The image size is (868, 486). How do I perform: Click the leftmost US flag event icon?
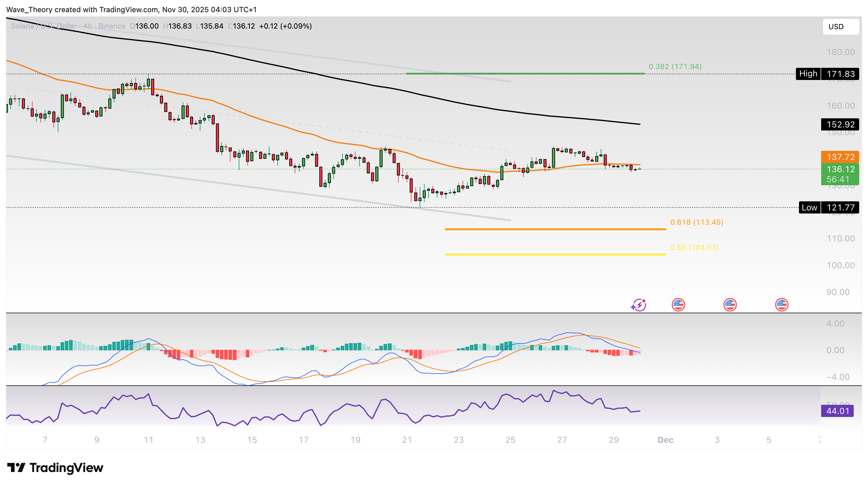coord(678,305)
